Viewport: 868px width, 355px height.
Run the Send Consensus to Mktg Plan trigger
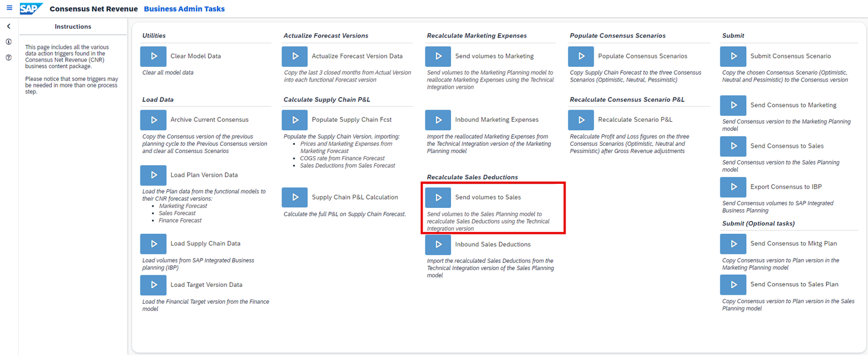733,244
